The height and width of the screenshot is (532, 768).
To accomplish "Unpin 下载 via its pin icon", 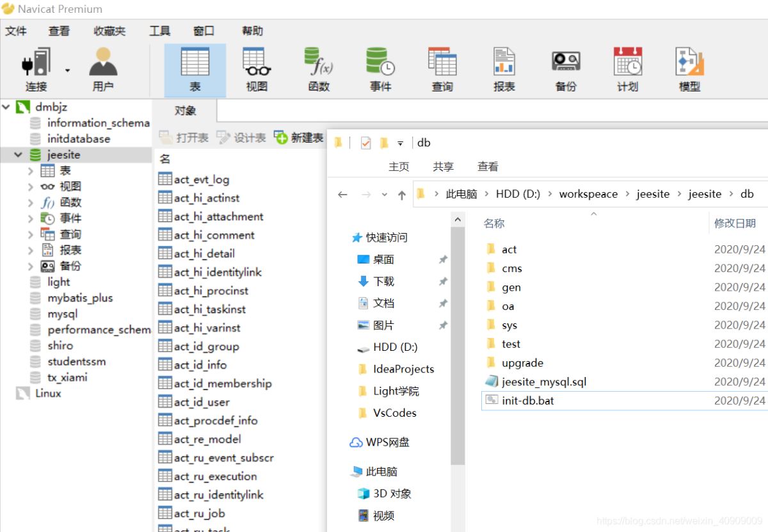I will [442, 281].
